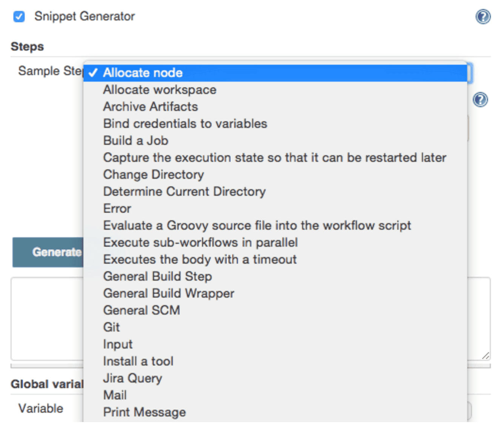Image resolution: width=504 pixels, height=433 pixels.
Task: Choose Execute sub-workflows in parallel
Action: click(x=200, y=243)
